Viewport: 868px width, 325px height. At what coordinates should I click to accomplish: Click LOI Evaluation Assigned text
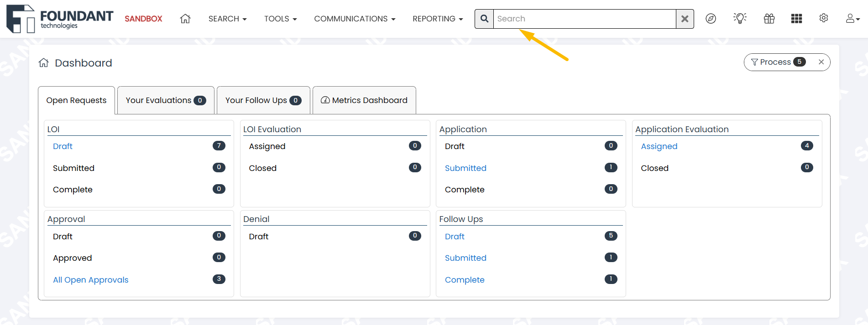coord(267,146)
